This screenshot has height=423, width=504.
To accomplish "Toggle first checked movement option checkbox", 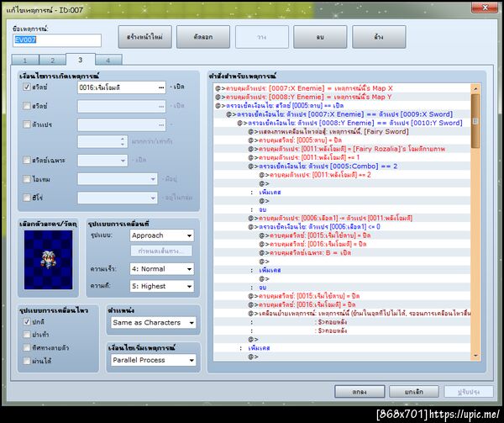I will 27,322.
